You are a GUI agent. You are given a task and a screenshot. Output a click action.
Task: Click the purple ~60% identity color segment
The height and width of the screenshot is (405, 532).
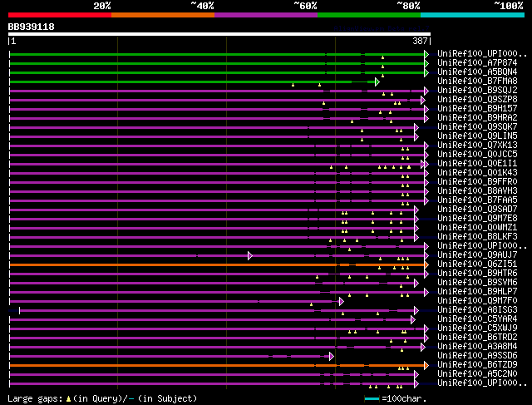point(266,15)
